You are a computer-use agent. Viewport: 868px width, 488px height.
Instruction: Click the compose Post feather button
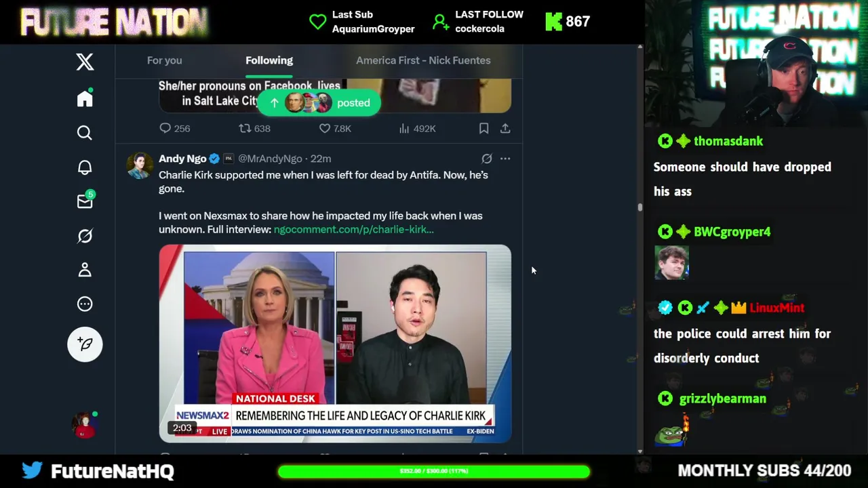pyautogui.click(x=85, y=344)
